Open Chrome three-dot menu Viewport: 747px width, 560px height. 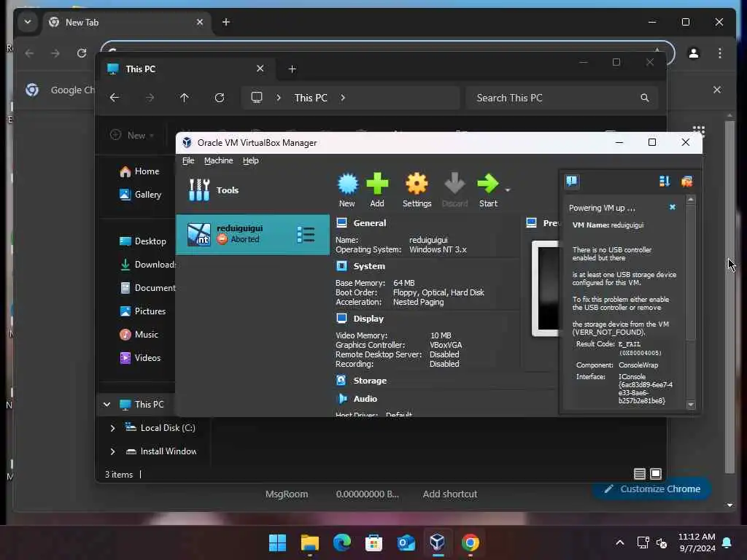(720, 53)
